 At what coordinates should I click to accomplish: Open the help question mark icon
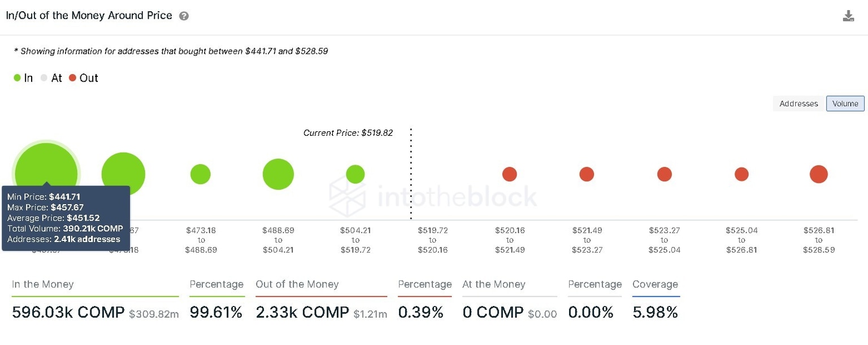pos(184,16)
